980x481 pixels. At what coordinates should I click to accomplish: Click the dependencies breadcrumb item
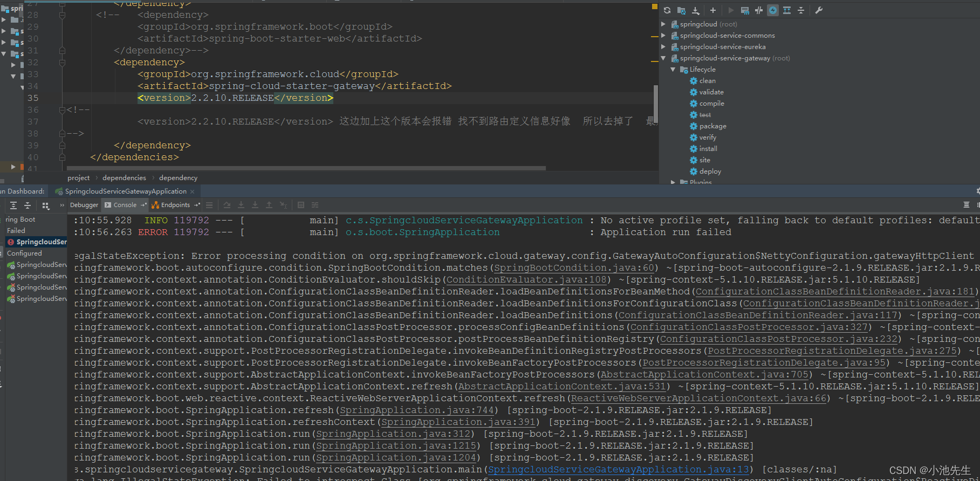click(x=124, y=178)
